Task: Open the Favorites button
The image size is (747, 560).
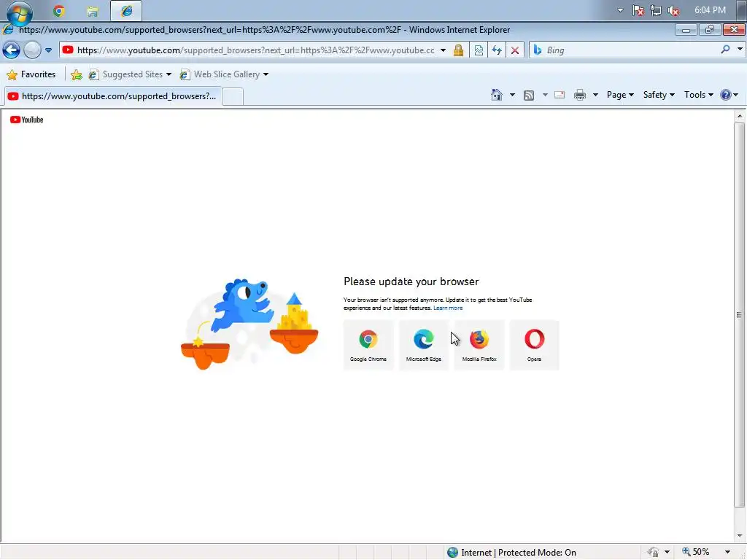Action: click(x=31, y=74)
